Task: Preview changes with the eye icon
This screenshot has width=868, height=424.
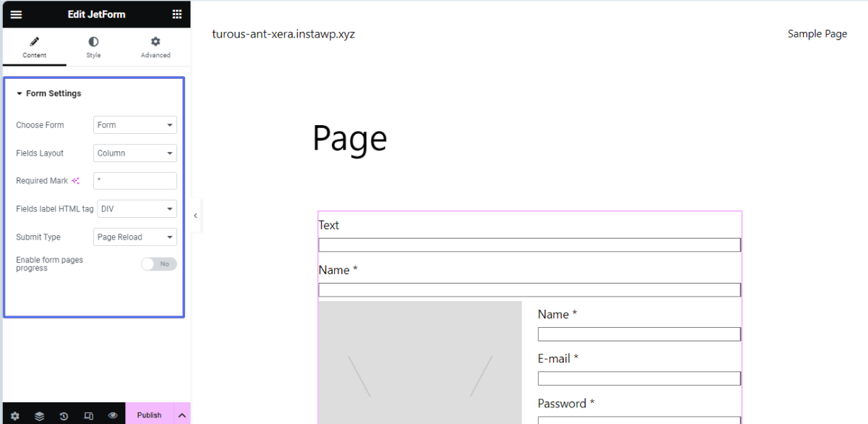Action: (x=113, y=415)
